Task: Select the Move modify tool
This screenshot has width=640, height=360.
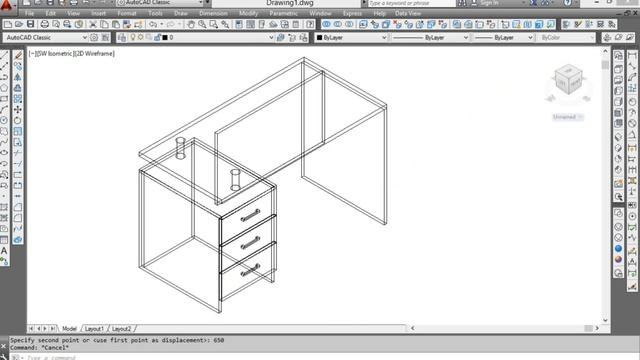Action: [x=18, y=109]
